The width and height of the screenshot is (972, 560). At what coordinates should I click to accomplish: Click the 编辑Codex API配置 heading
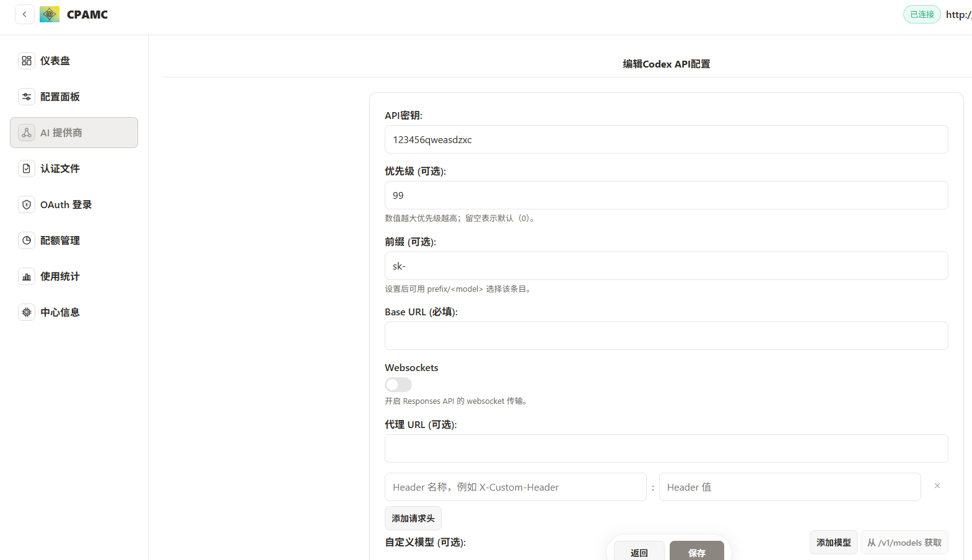(x=667, y=64)
